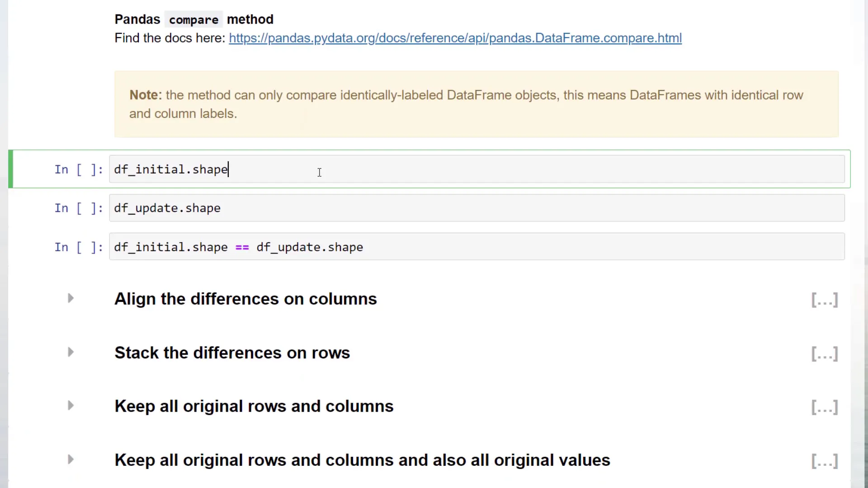
Task: Click the collapsed cells icon next to Stack the differences
Action: click(824, 353)
